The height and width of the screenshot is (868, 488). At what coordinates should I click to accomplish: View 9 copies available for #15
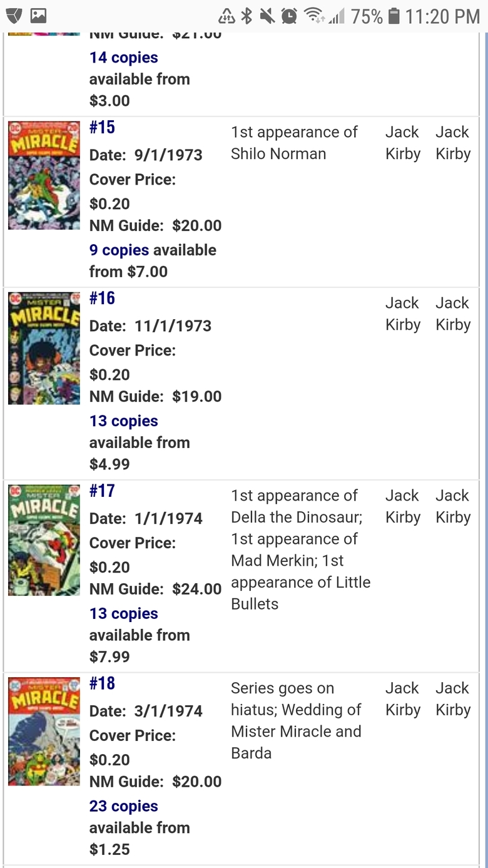pos(119,250)
